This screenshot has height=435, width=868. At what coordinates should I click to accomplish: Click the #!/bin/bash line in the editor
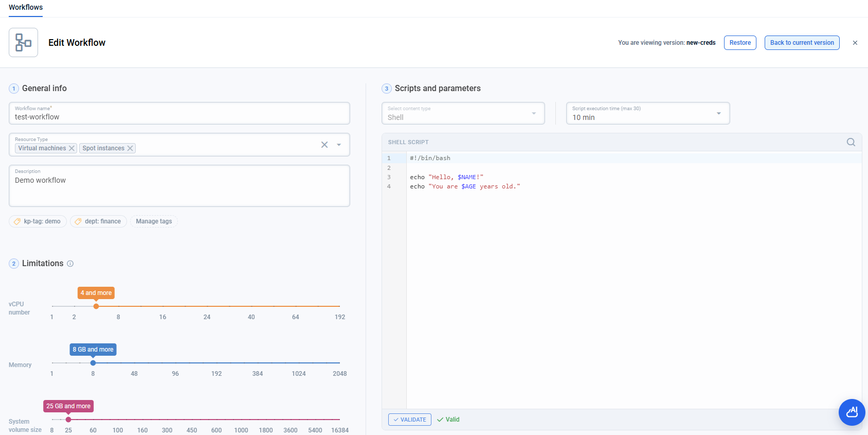coord(430,158)
